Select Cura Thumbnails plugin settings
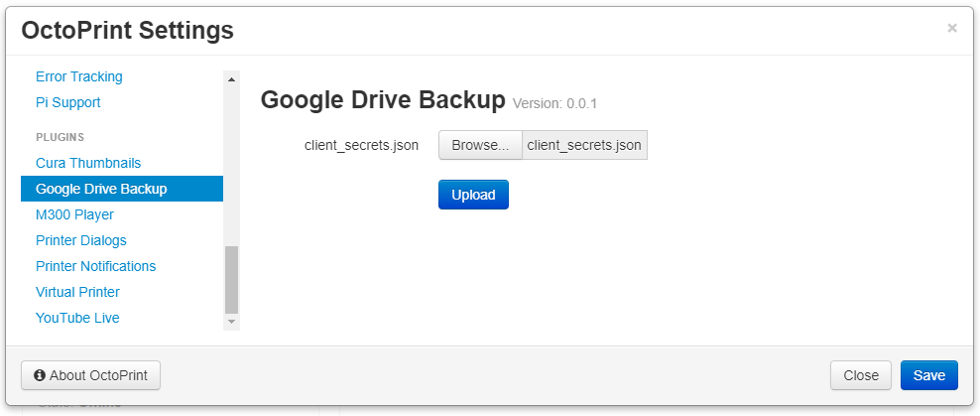980x416 pixels. (x=88, y=163)
